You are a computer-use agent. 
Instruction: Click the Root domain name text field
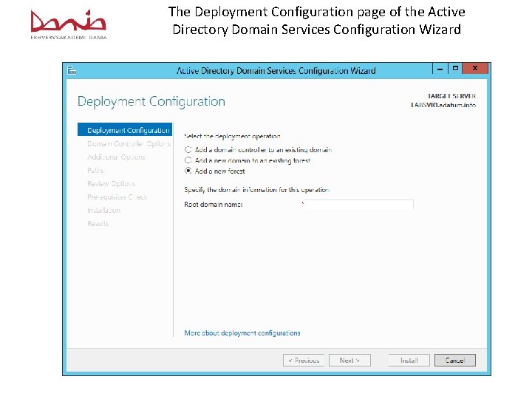358,204
